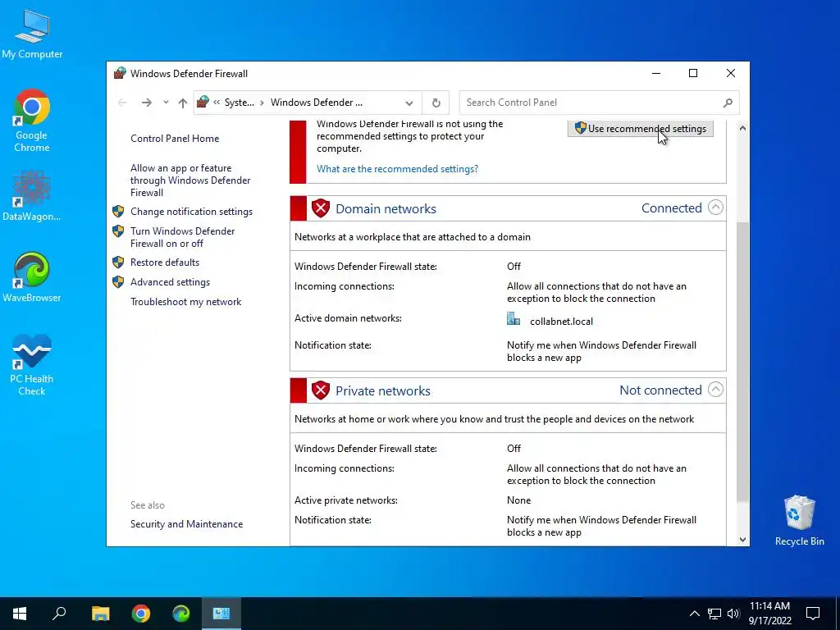Refresh the Windows Defender Firewall page

436,103
